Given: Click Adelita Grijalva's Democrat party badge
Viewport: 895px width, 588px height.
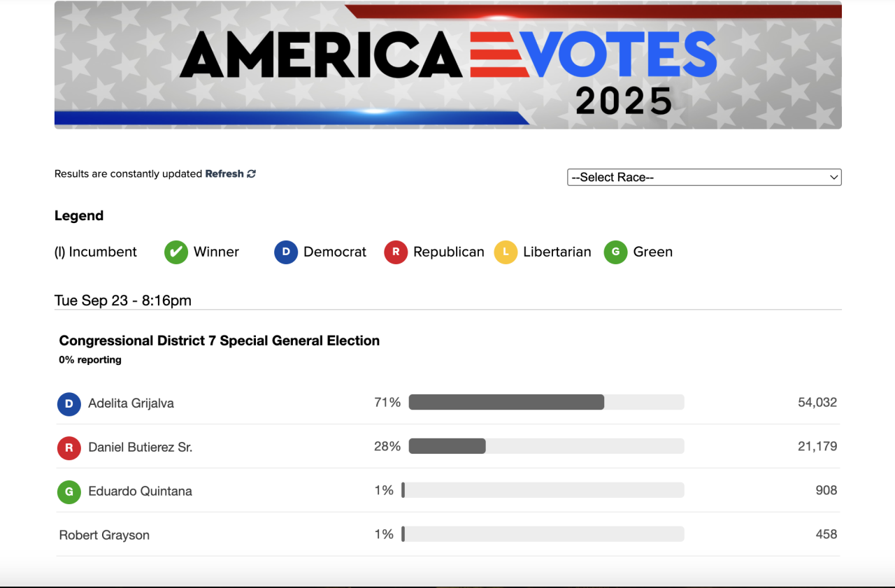Looking at the screenshot, I should click(x=69, y=403).
